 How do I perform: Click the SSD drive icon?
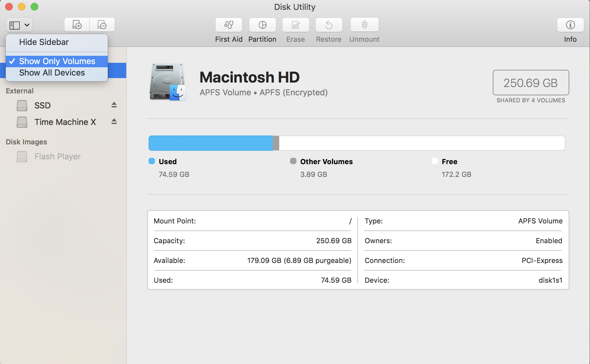tap(22, 106)
